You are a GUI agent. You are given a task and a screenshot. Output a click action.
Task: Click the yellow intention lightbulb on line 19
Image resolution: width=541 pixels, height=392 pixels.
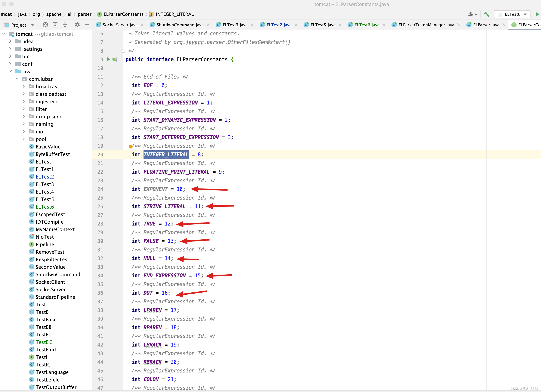tap(131, 147)
